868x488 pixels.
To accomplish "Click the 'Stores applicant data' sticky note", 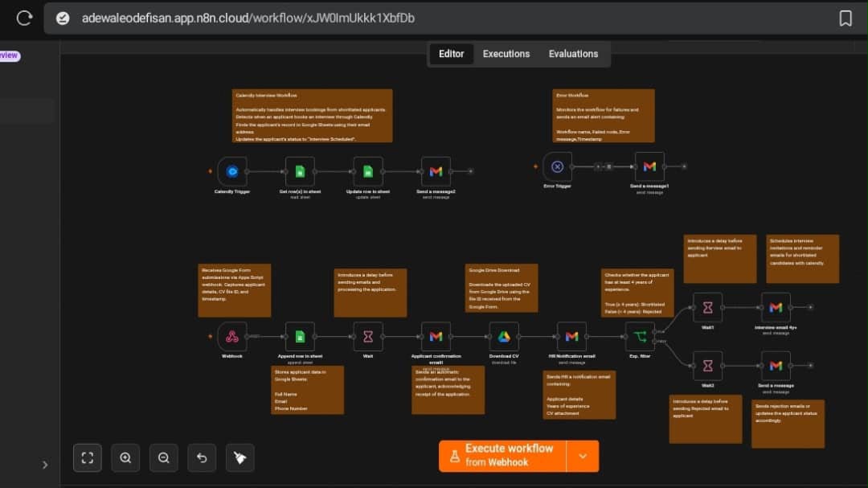I will click(x=307, y=390).
